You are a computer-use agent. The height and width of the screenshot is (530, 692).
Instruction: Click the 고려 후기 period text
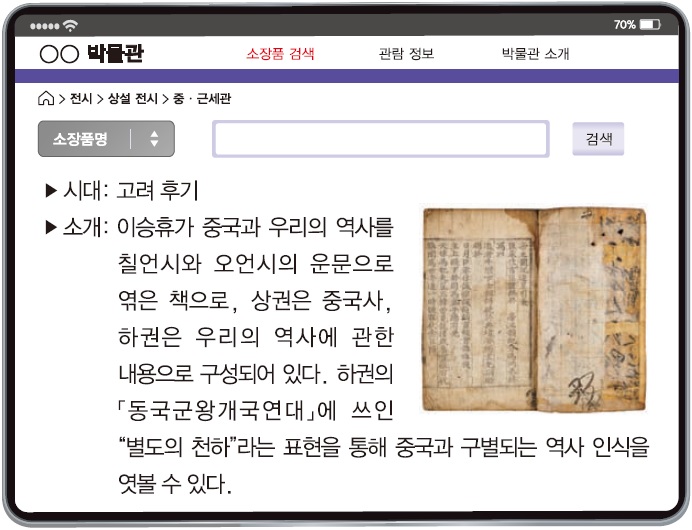coord(158,190)
